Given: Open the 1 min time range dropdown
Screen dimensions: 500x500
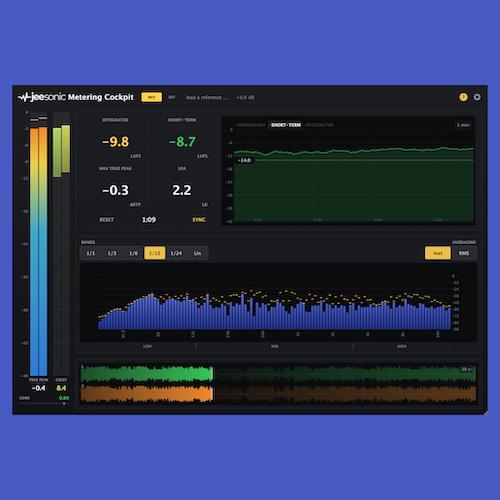Looking at the screenshot, I should (x=463, y=125).
